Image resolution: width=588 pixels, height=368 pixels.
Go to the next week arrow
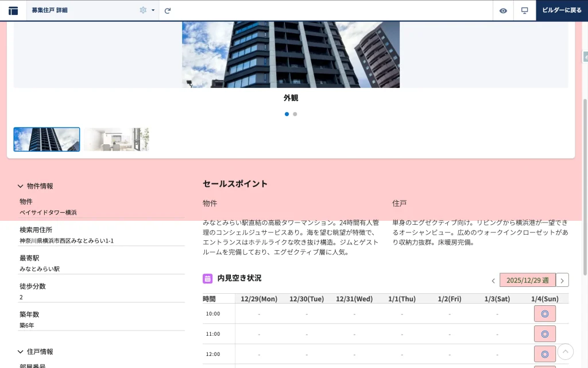coord(563,280)
